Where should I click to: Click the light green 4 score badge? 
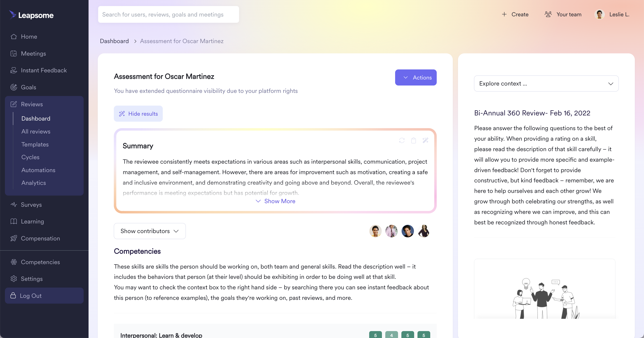pyautogui.click(x=391, y=335)
